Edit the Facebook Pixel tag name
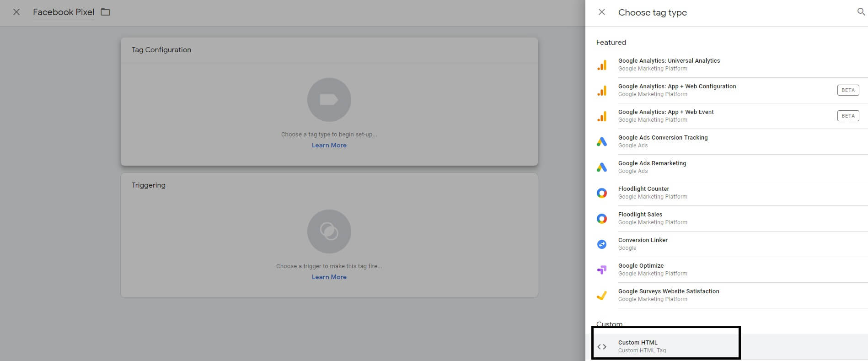Image resolution: width=868 pixels, height=361 pixels. (x=64, y=12)
